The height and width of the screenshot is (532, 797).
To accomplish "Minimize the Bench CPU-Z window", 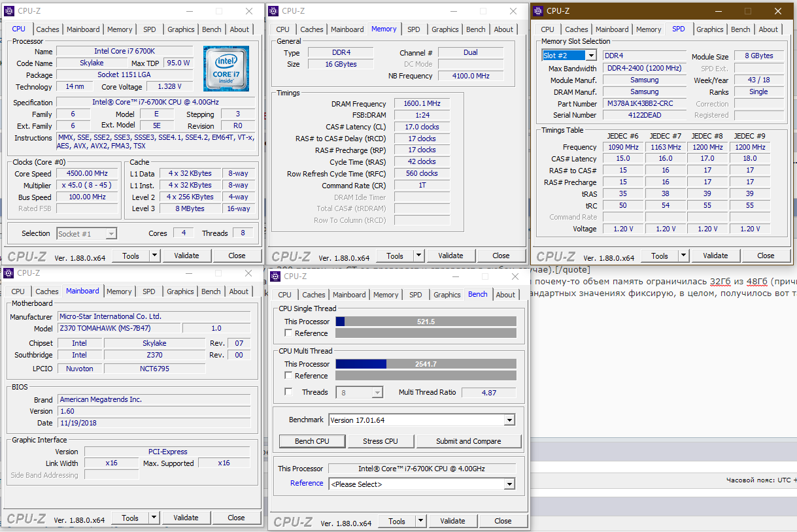I will coord(455,276).
